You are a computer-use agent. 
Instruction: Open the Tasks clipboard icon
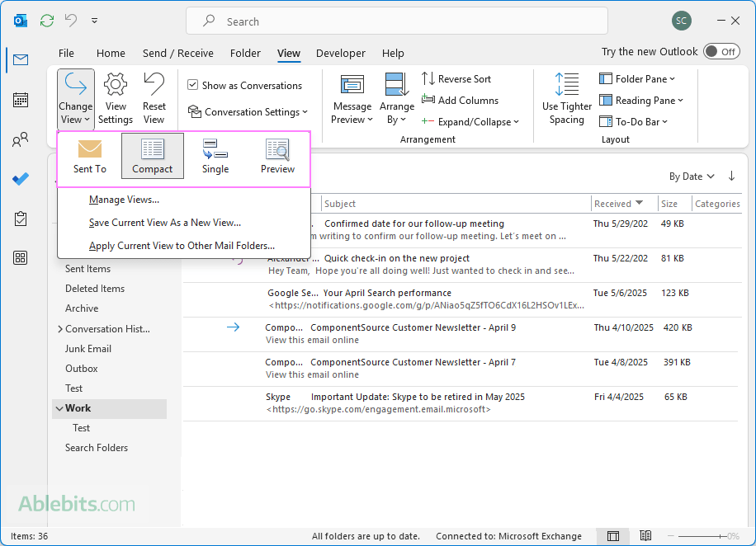21,219
